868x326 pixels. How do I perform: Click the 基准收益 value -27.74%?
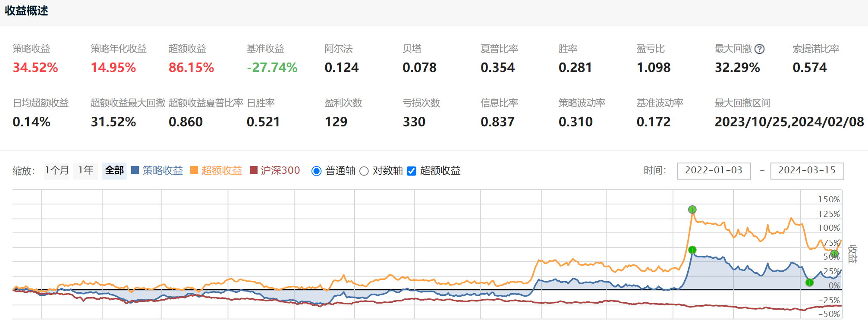[272, 68]
